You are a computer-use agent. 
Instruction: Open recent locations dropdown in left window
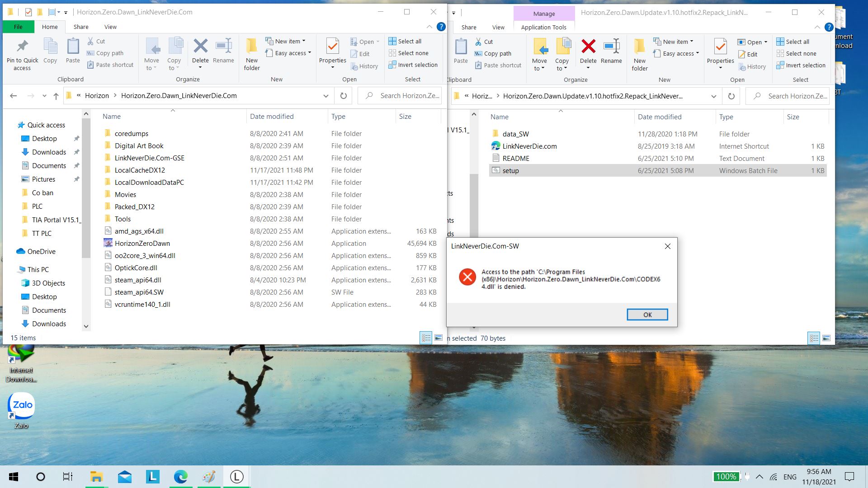click(44, 96)
